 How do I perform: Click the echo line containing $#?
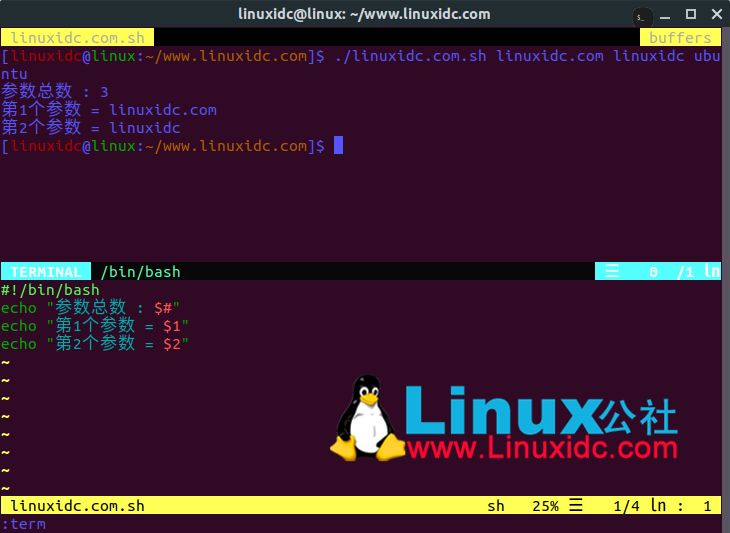pos(90,308)
